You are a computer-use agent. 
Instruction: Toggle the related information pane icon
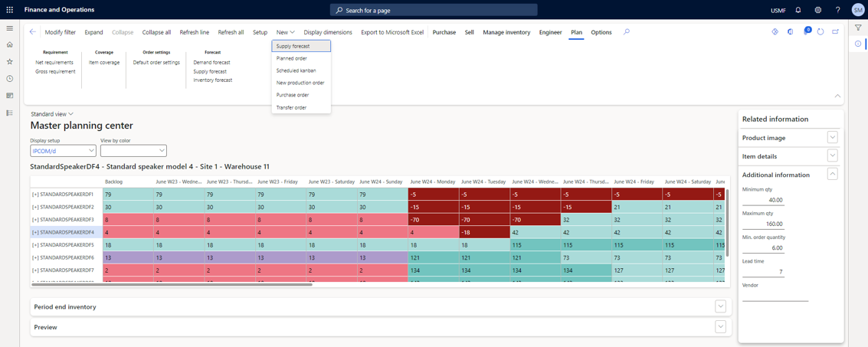click(857, 43)
